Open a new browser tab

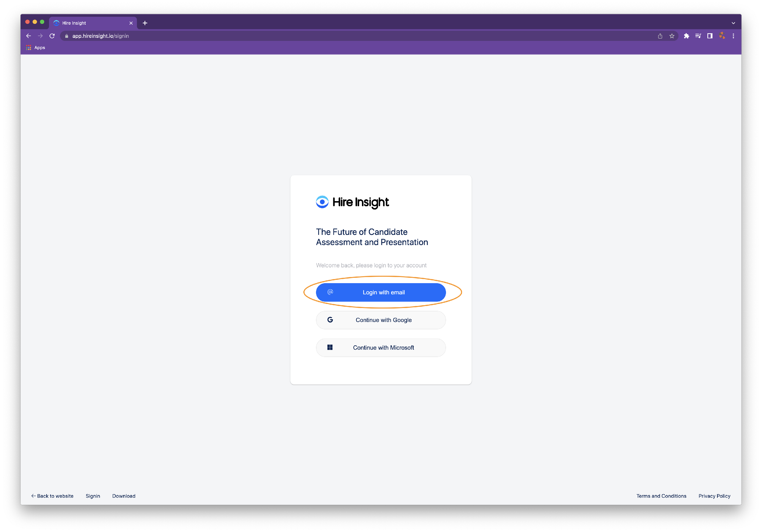(145, 23)
